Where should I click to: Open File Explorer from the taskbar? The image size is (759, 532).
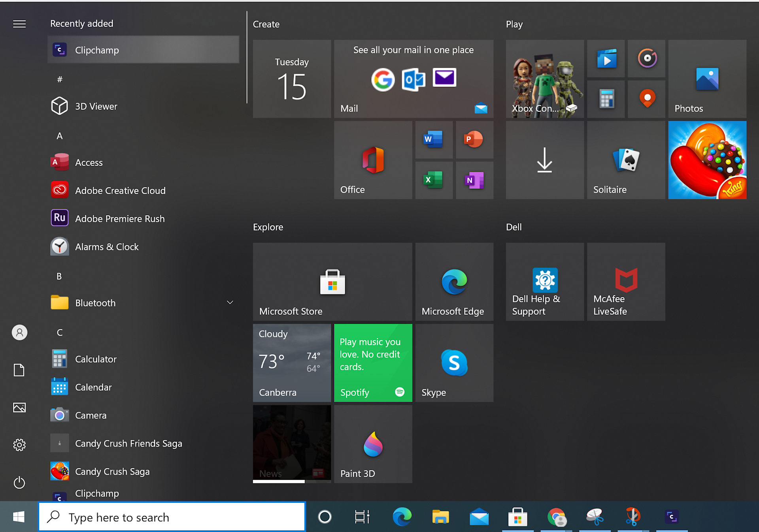(440, 517)
